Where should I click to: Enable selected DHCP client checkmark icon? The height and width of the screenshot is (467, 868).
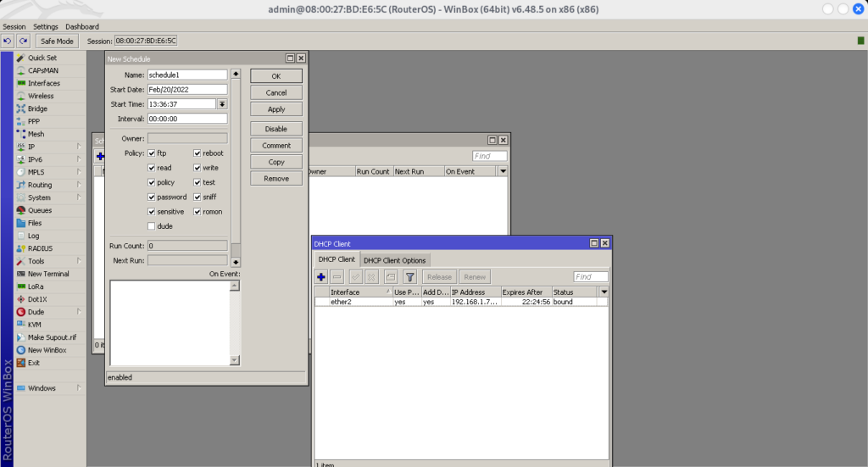356,276
